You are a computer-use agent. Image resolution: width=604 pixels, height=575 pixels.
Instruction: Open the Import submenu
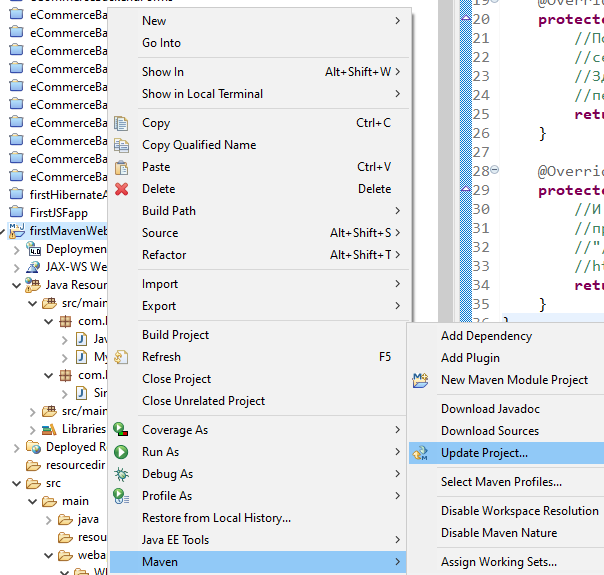click(x=258, y=284)
